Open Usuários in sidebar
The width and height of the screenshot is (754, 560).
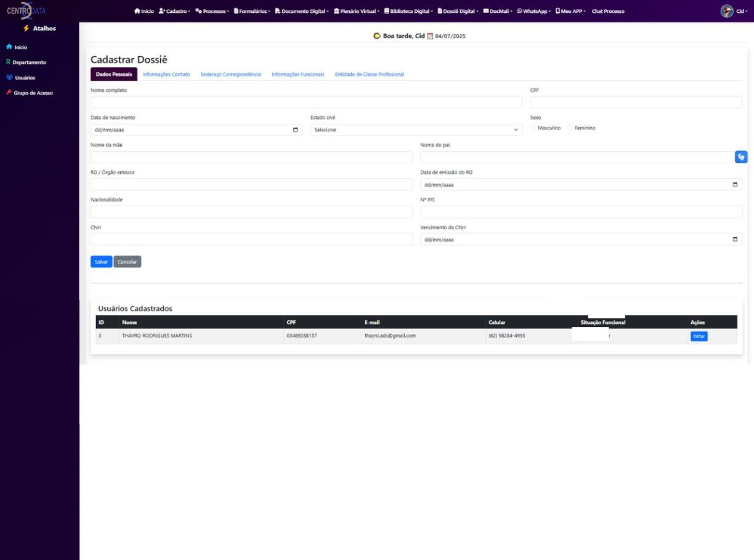(20, 78)
